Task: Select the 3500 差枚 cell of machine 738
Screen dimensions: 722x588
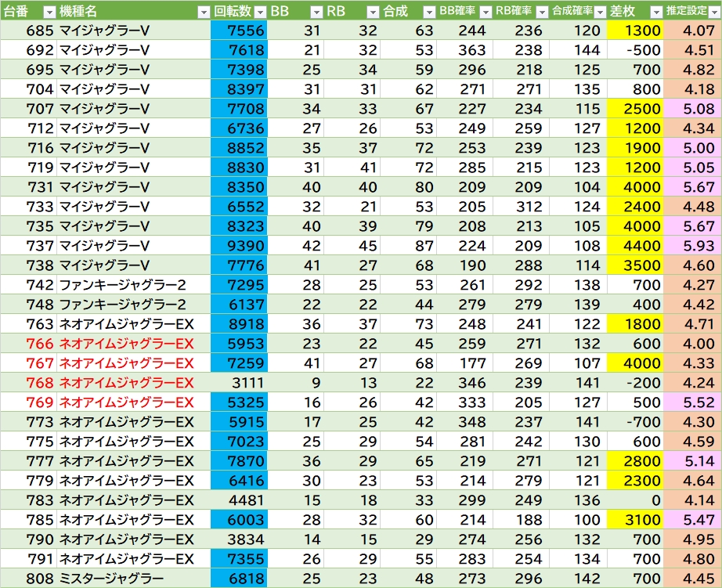Action: tap(635, 265)
